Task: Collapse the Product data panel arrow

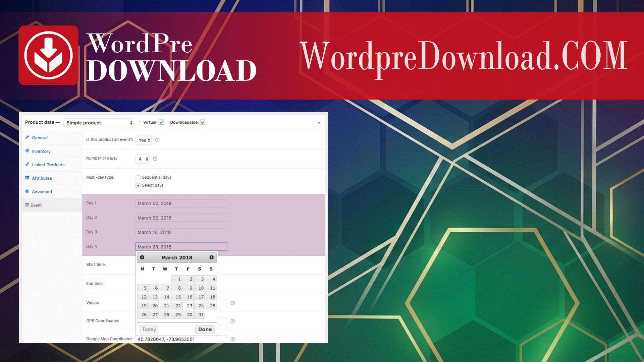Action: (319, 123)
